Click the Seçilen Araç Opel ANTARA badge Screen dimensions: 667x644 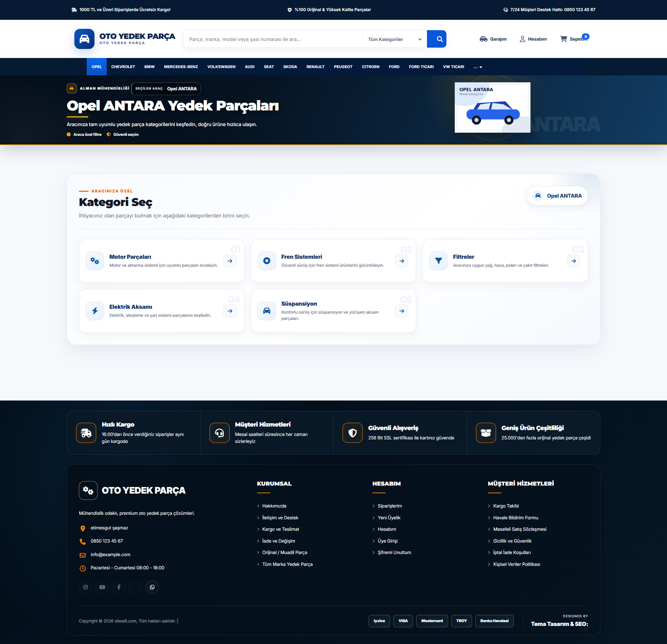coord(166,89)
